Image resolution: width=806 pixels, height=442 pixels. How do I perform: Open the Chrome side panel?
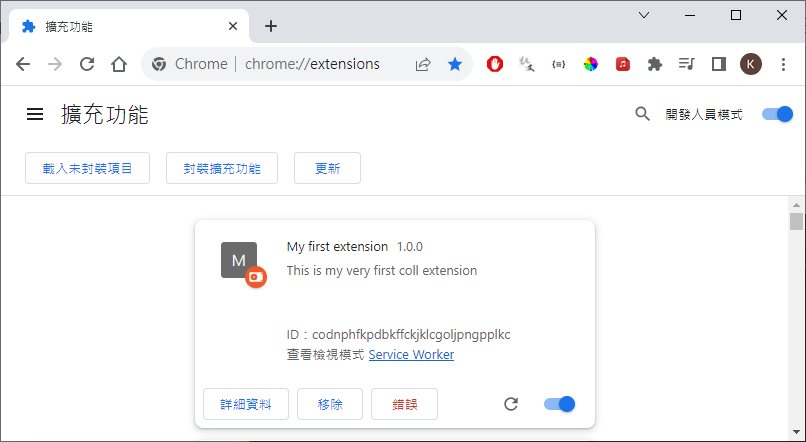coord(718,64)
